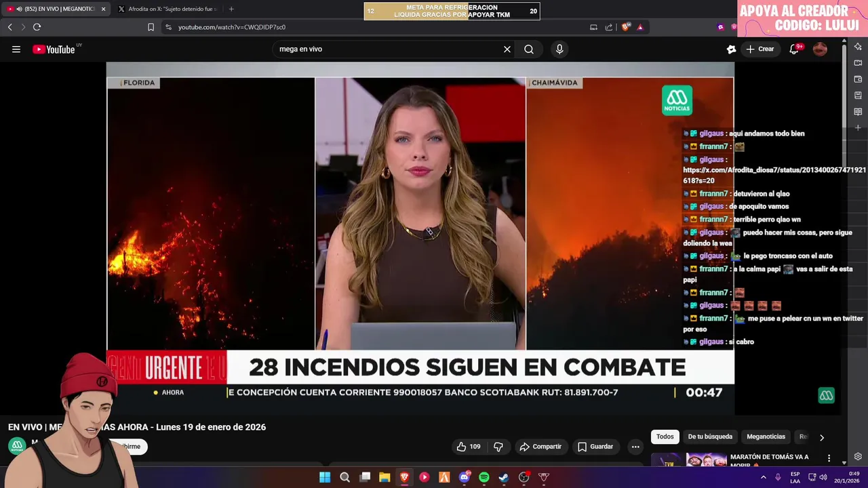
Task: Open the YouTube hamburger guide menu
Action: pos(16,49)
